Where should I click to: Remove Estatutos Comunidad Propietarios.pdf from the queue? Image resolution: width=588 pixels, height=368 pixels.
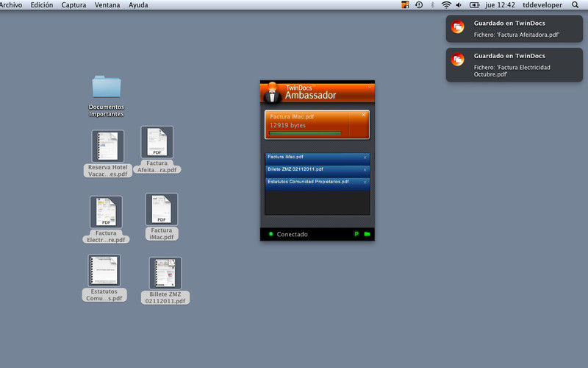tap(365, 182)
